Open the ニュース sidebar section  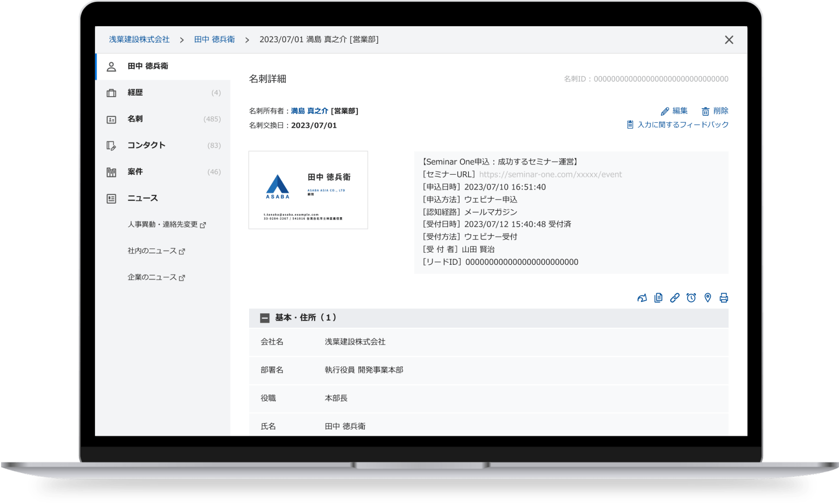coord(163,198)
